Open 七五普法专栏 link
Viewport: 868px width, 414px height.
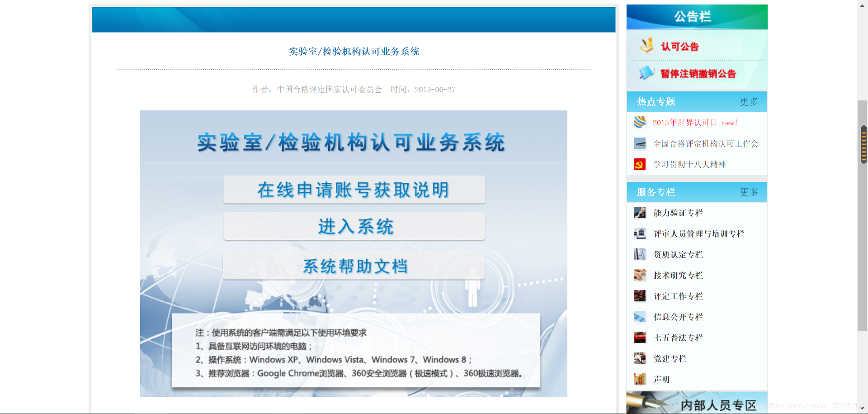click(678, 338)
